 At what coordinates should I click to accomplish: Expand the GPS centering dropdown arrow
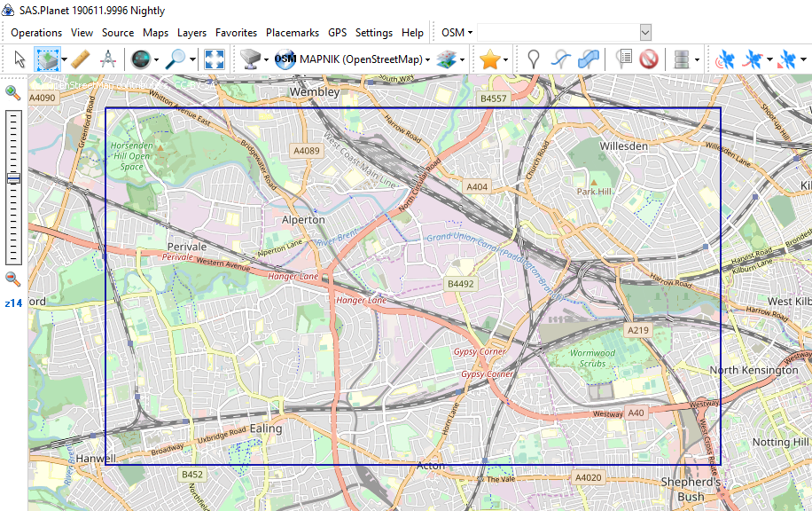803,59
